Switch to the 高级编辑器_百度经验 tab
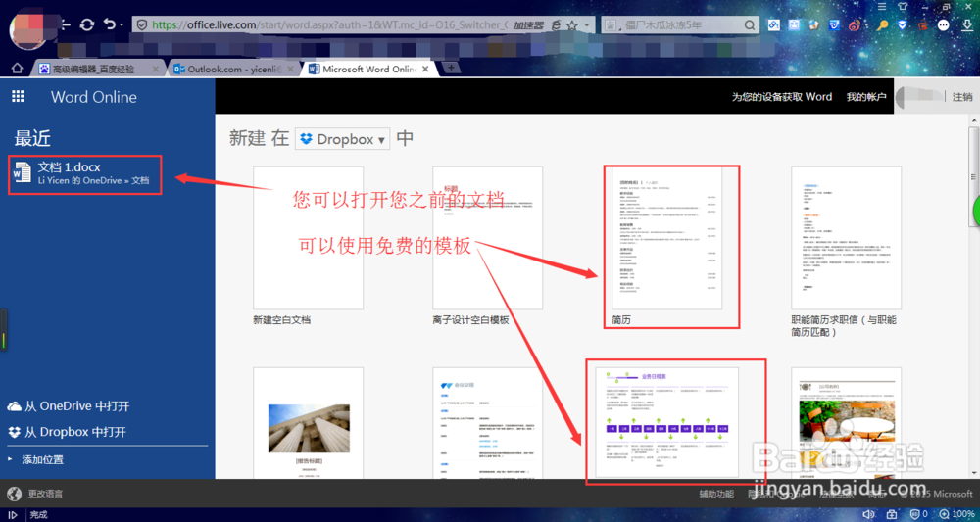Image resolution: width=980 pixels, height=522 pixels. (99, 69)
